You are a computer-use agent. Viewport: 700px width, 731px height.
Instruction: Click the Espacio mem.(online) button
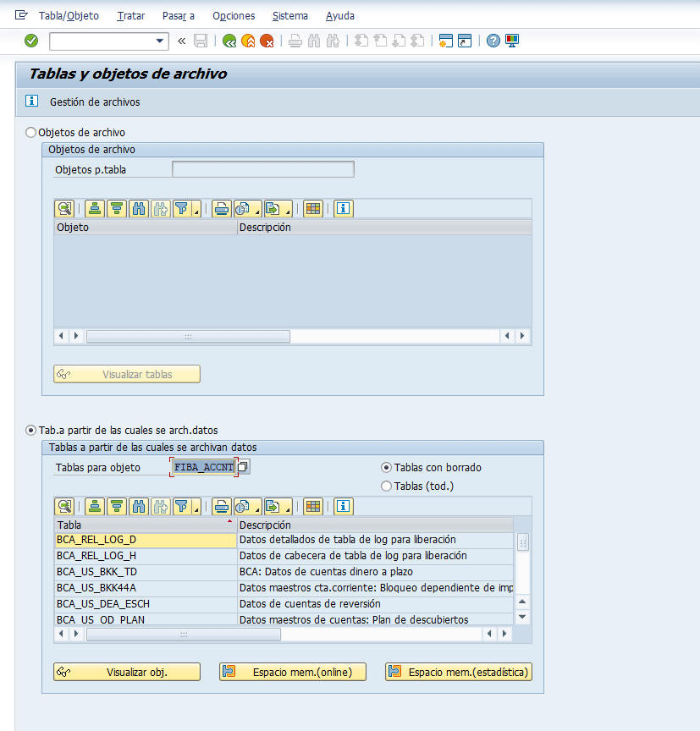click(293, 672)
